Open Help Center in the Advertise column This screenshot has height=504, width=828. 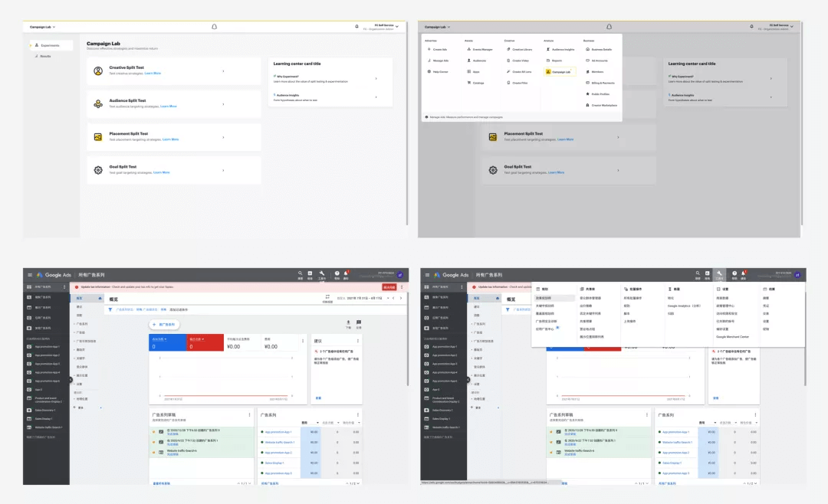(438, 72)
